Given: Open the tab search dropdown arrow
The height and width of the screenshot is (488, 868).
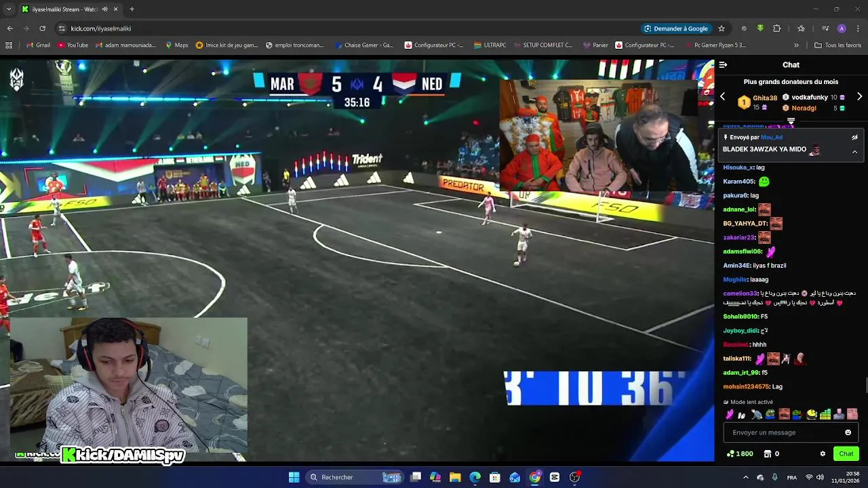Looking at the screenshot, I should pyautogui.click(x=8, y=9).
